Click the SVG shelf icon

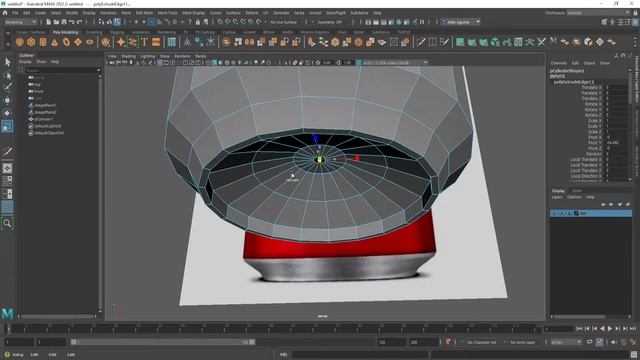click(156, 42)
